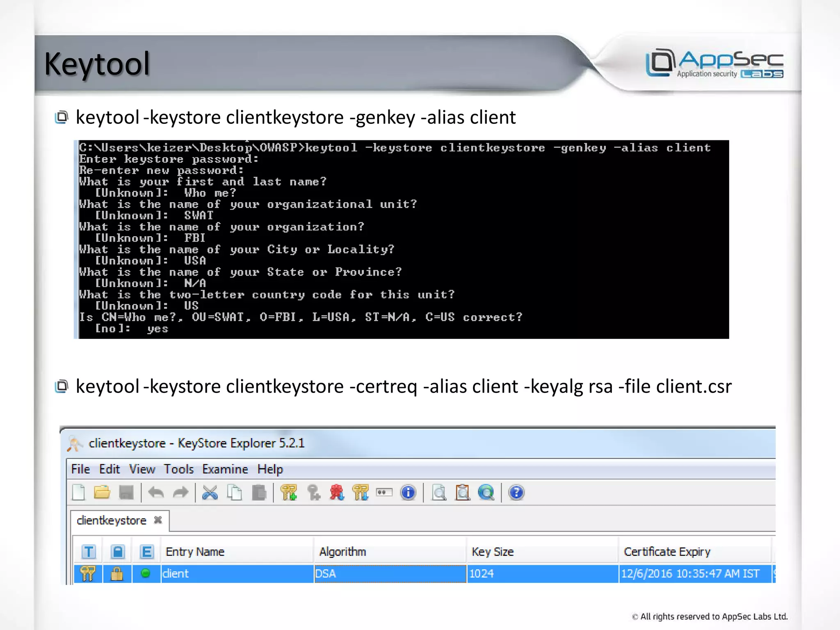840x630 pixels.
Task: Open the Examine menu
Action: pyautogui.click(x=225, y=469)
